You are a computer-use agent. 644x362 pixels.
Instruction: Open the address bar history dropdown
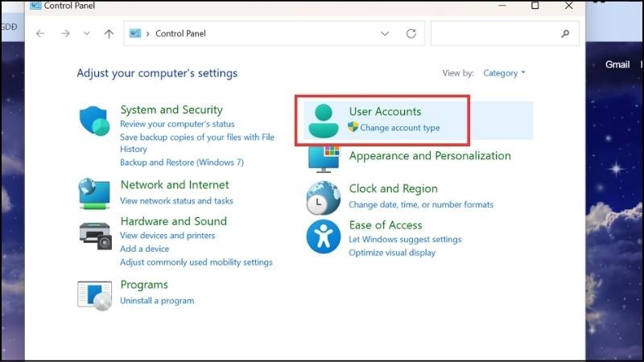pos(385,33)
